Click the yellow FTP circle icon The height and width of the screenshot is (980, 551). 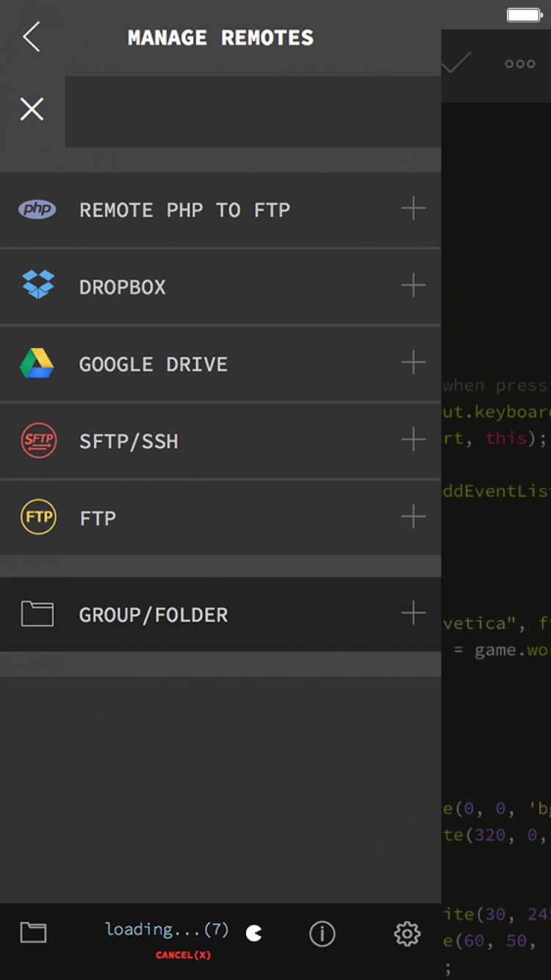coord(38,518)
